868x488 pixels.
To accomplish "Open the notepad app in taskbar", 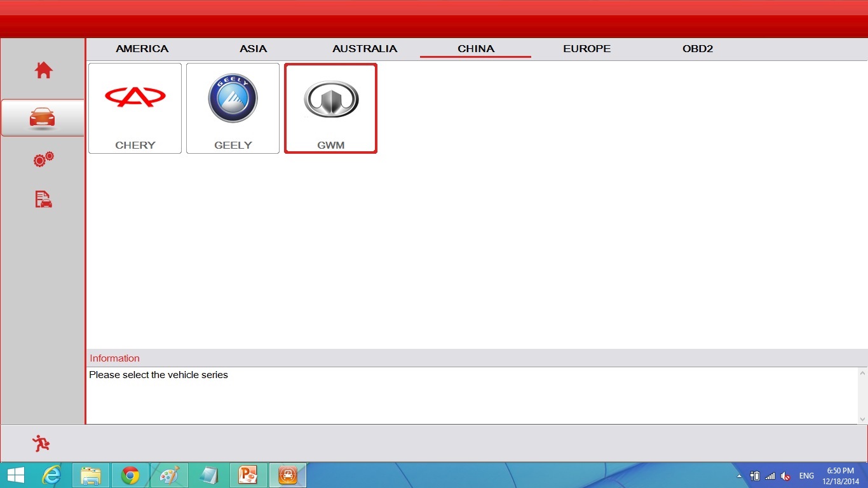I will [x=209, y=475].
